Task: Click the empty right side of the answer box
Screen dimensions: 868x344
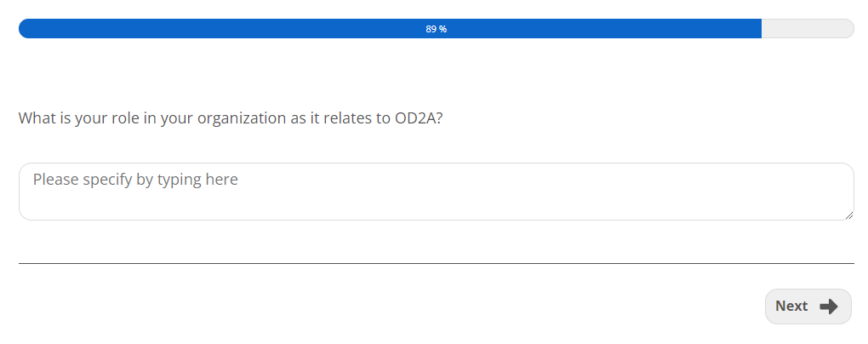Action: coord(681,192)
